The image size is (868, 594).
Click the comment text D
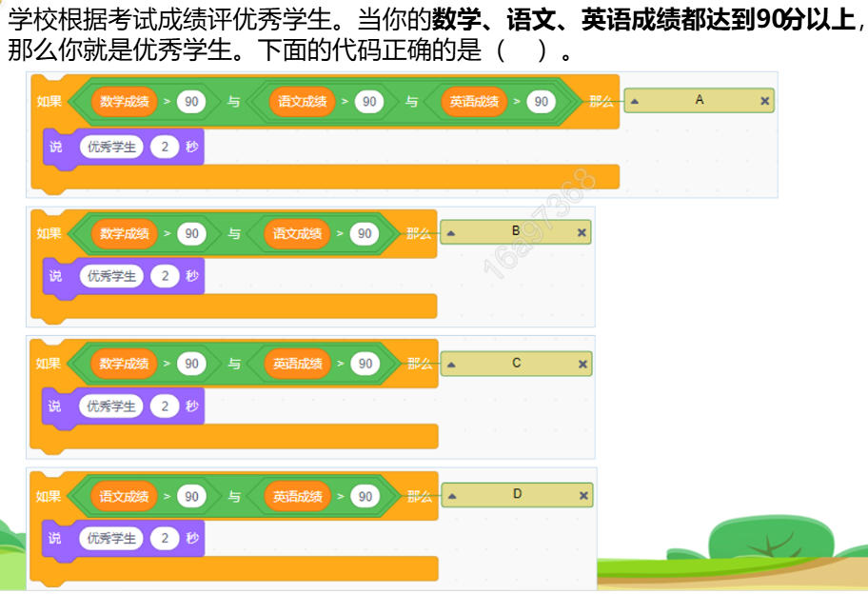(x=517, y=494)
